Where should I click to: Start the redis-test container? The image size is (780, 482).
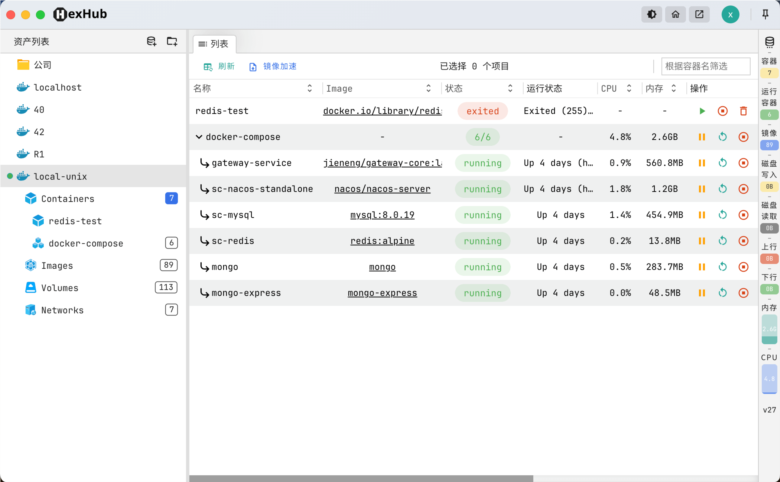[x=702, y=111]
